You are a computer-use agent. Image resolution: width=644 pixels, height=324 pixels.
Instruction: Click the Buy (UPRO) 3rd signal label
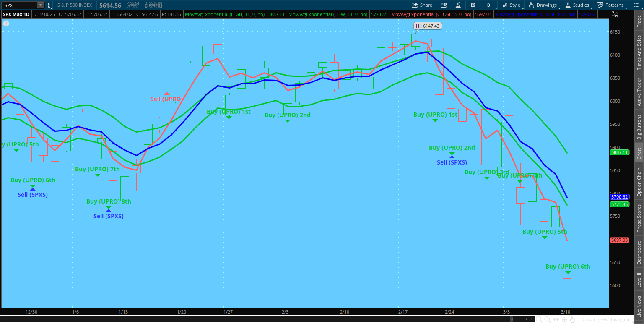point(487,172)
